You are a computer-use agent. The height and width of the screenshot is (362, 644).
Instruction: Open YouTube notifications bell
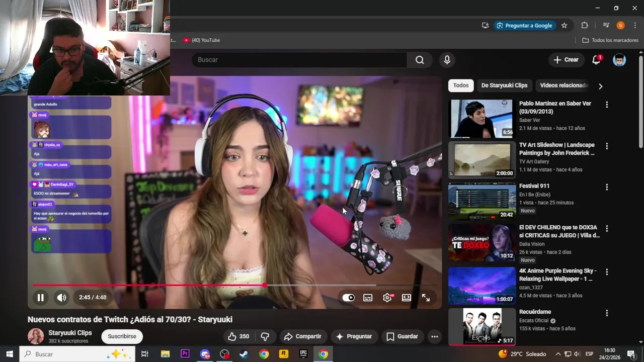click(x=597, y=60)
